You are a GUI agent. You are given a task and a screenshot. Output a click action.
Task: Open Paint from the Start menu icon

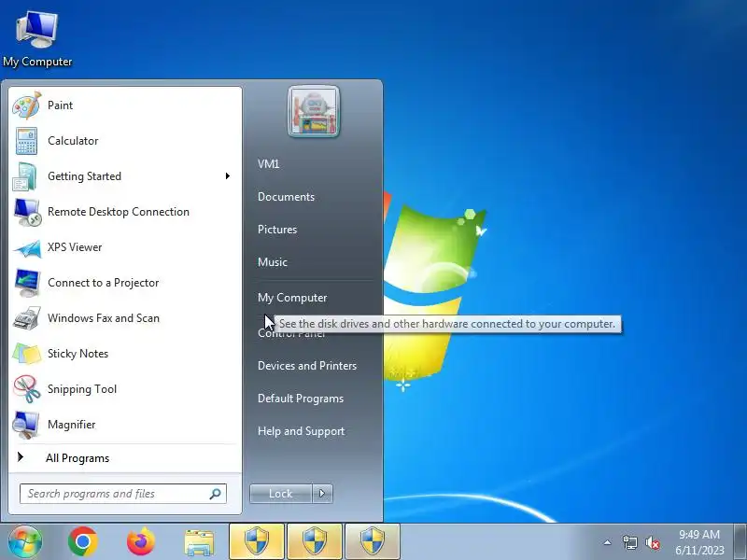point(27,105)
